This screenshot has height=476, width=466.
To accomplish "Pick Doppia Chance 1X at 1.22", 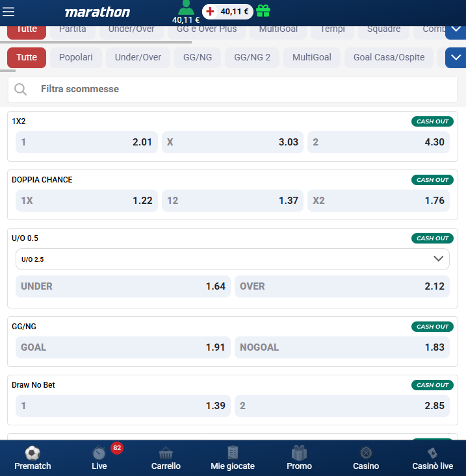I will click(x=86, y=201).
